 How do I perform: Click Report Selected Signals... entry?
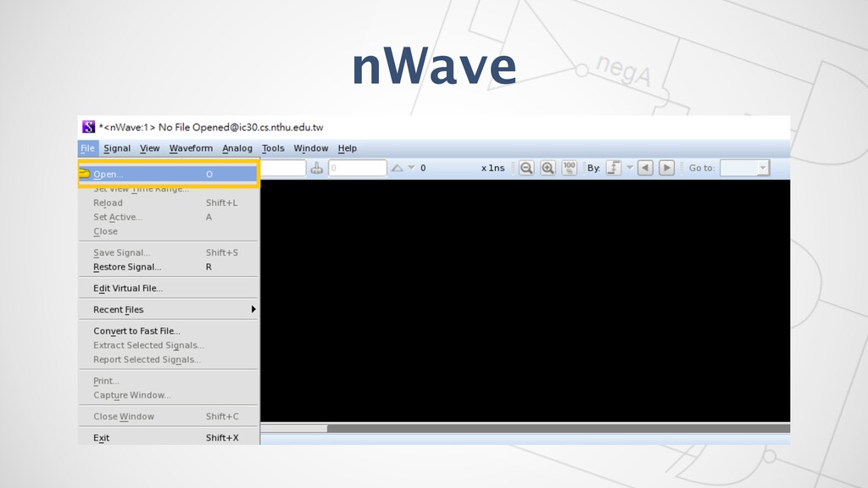[x=169, y=359]
